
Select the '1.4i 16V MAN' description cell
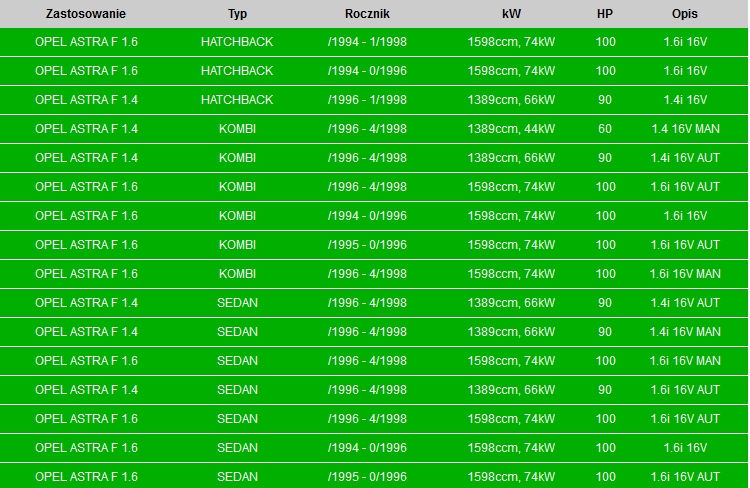tap(685, 332)
